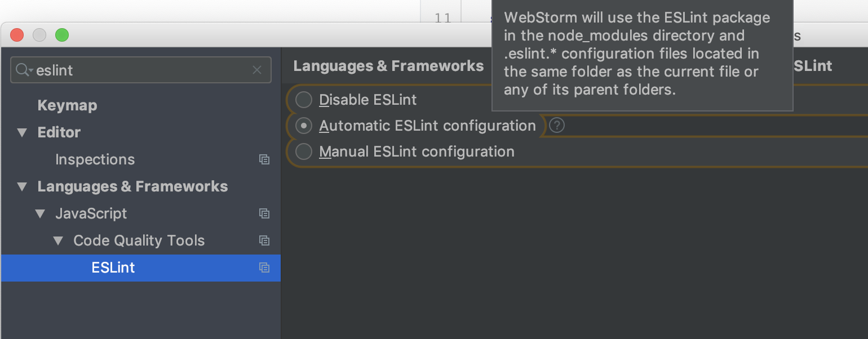Open the Keymap settings page
868x339 pixels.
tap(67, 105)
